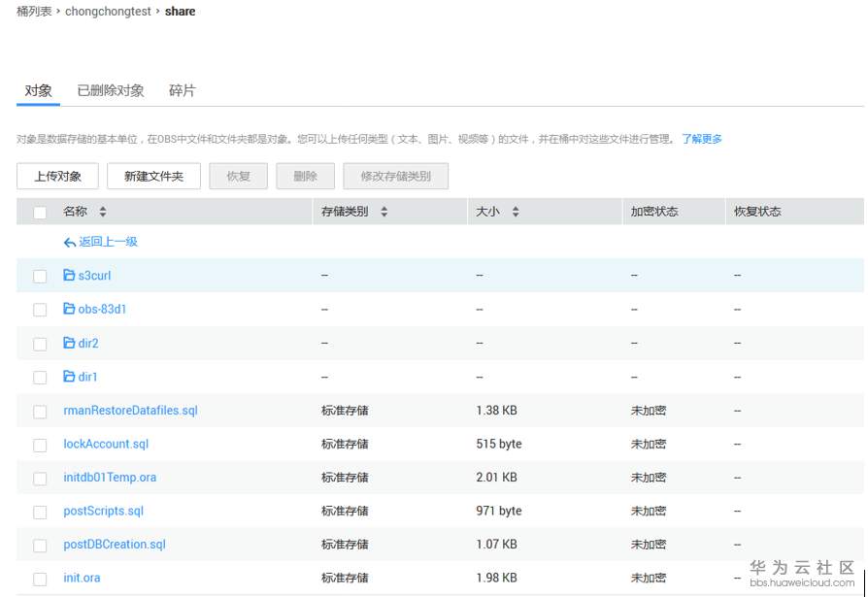The image size is (868, 597).
Task: Check the checkbox for rmanRestoreDatafiles.sql
Action: (40, 410)
